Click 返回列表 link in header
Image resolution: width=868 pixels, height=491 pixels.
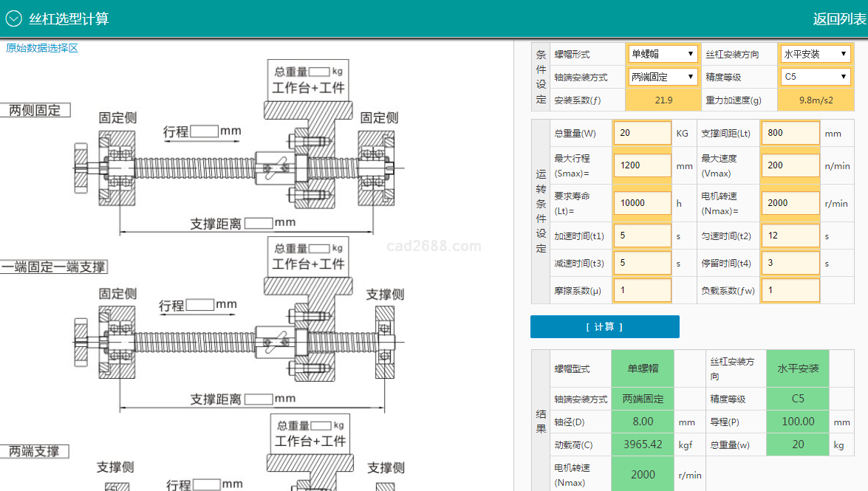coord(839,19)
